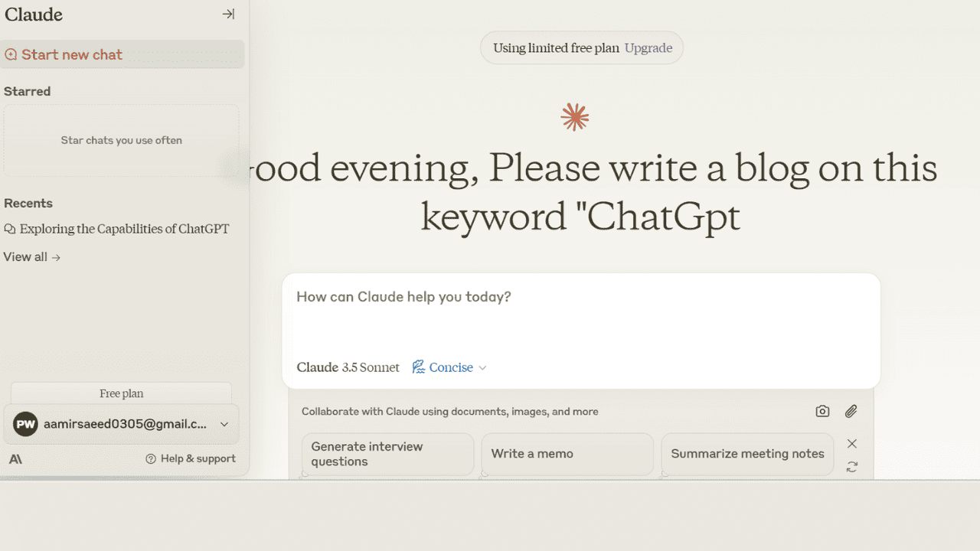Open Help & support

point(191,459)
